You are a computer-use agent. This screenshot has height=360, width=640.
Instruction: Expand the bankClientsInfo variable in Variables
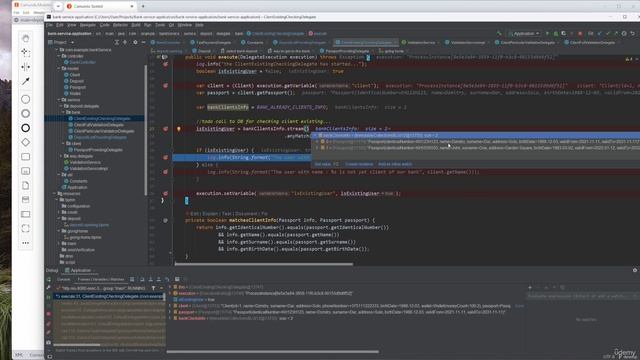[170, 318]
